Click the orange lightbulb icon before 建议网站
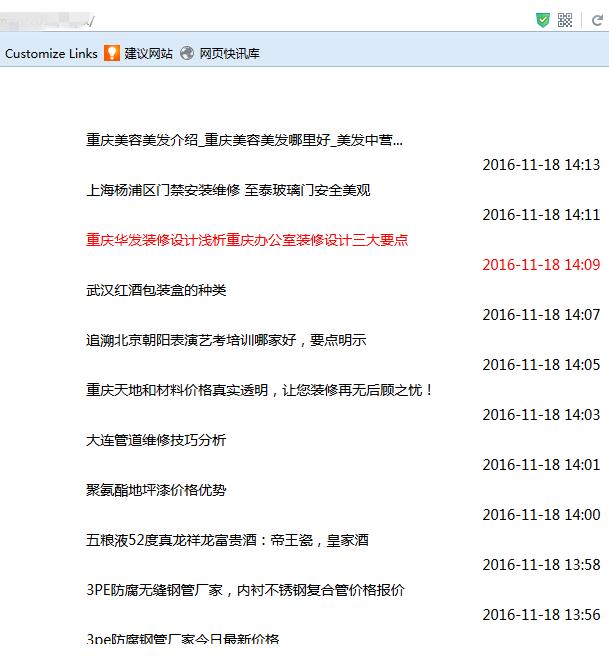This screenshot has width=609, height=660. pyautogui.click(x=112, y=53)
